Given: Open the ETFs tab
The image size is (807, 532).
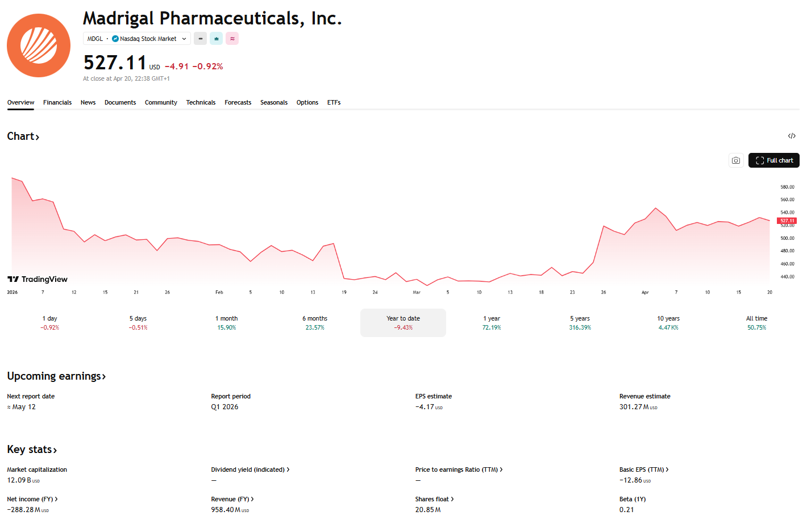Looking at the screenshot, I should click(334, 102).
